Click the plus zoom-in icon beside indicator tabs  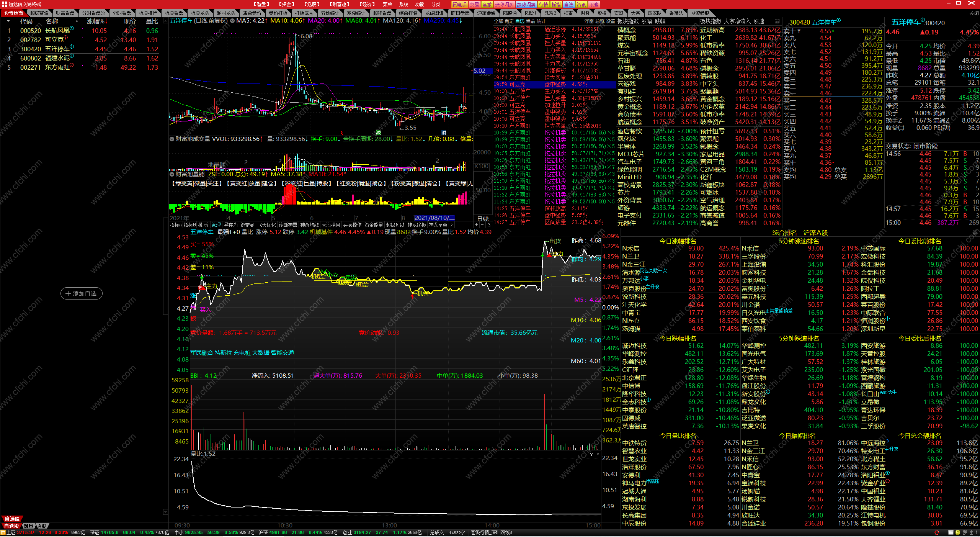pyautogui.click(x=476, y=225)
